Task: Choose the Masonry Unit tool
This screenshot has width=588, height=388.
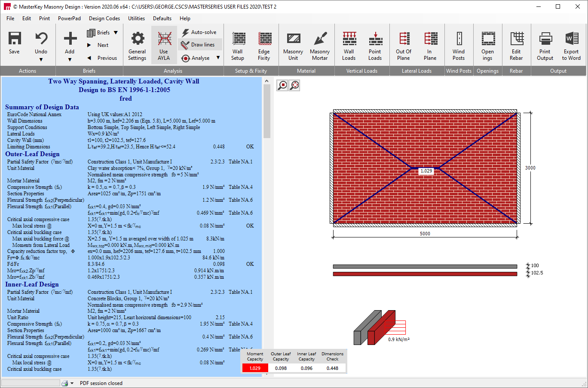Action: pos(293,46)
